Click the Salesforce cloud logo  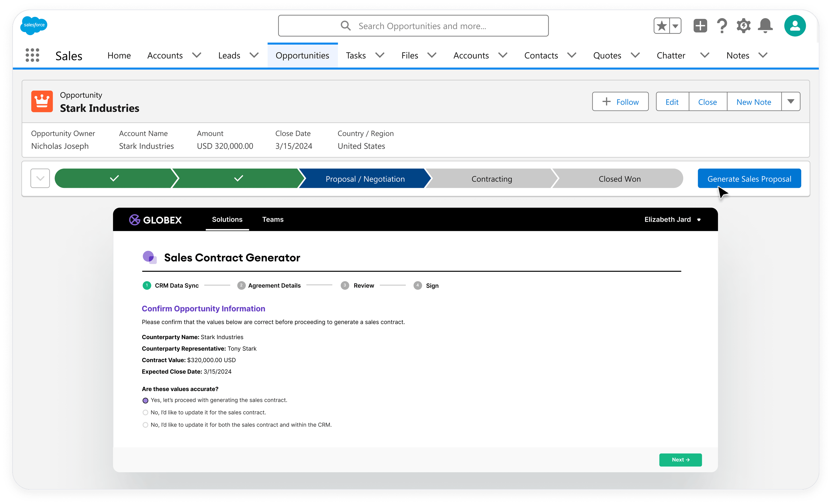pyautogui.click(x=34, y=25)
